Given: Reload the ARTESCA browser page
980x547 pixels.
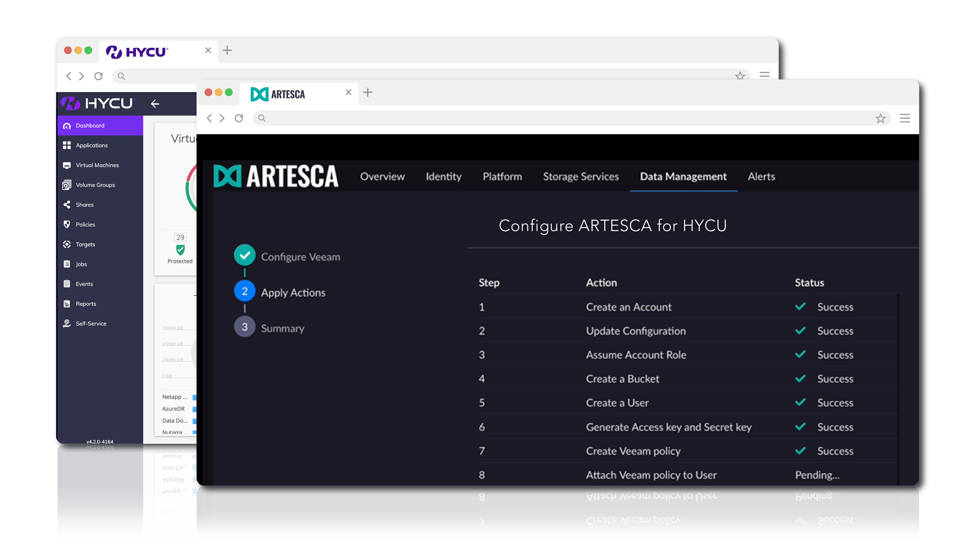Looking at the screenshot, I should (x=239, y=118).
